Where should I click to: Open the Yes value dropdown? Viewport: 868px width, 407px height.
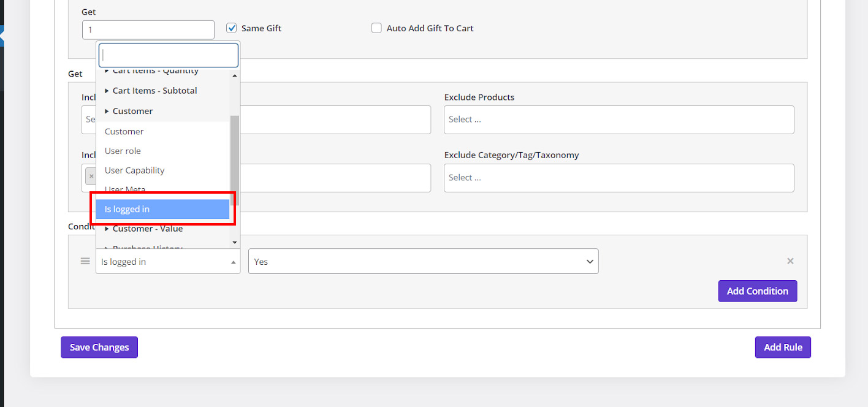click(423, 262)
